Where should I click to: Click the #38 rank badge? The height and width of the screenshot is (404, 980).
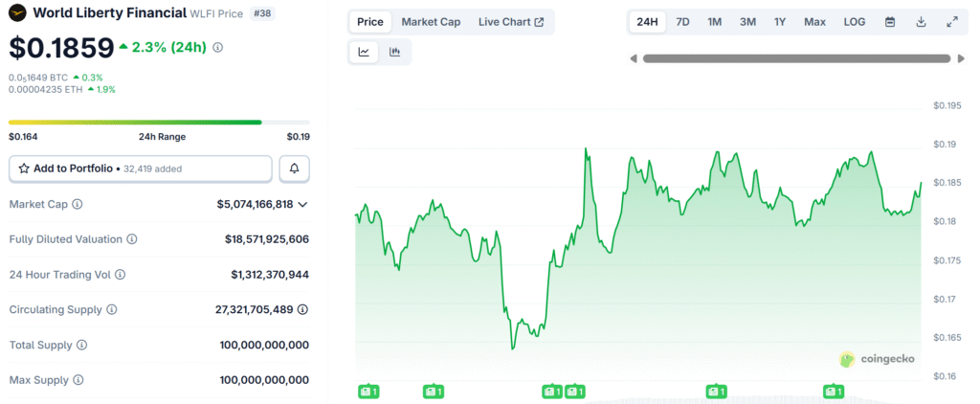(x=261, y=14)
